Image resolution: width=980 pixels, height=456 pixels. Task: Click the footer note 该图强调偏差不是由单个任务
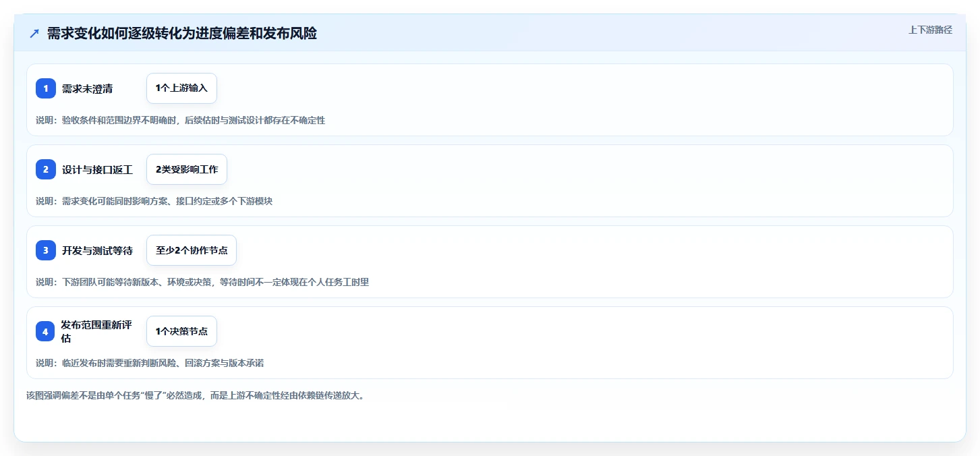point(196,396)
